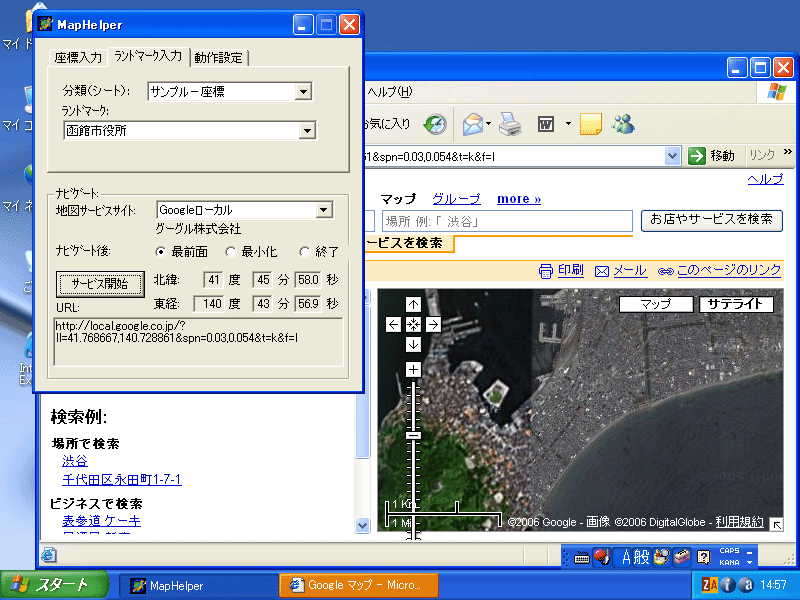The width and height of the screenshot is (800, 600).
Task: Expand the 地図サービスサイト dropdown
Action: point(323,210)
